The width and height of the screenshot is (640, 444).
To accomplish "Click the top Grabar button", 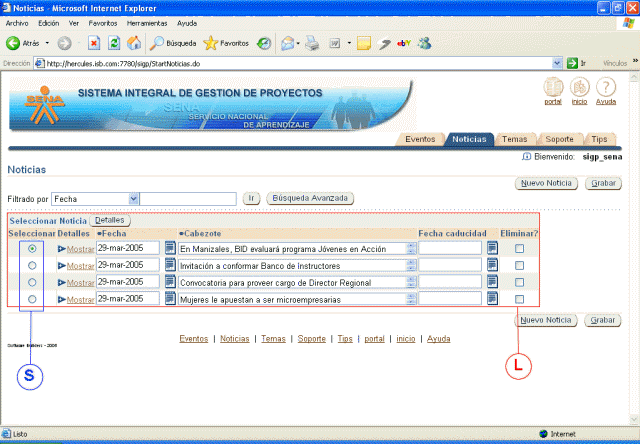I will pos(603,183).
